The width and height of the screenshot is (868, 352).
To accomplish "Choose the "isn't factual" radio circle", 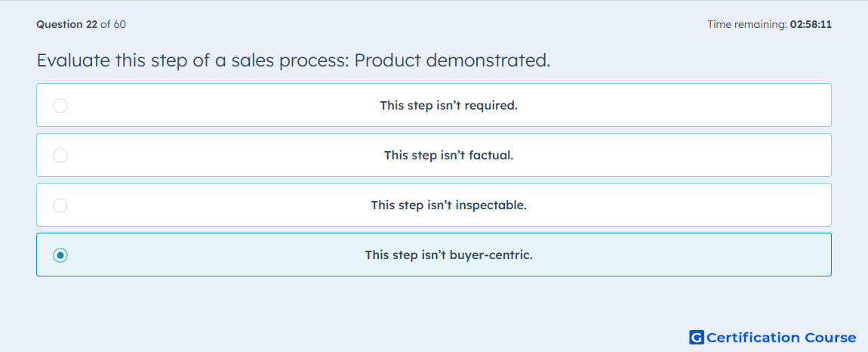I will pyautogui.click(x=60, y=155).
